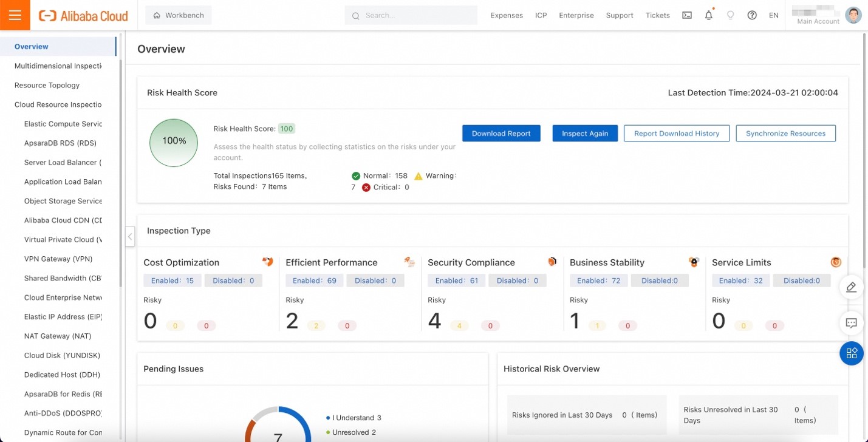Click Security Compliance yellow warning count 4

[x=459, y=326]
